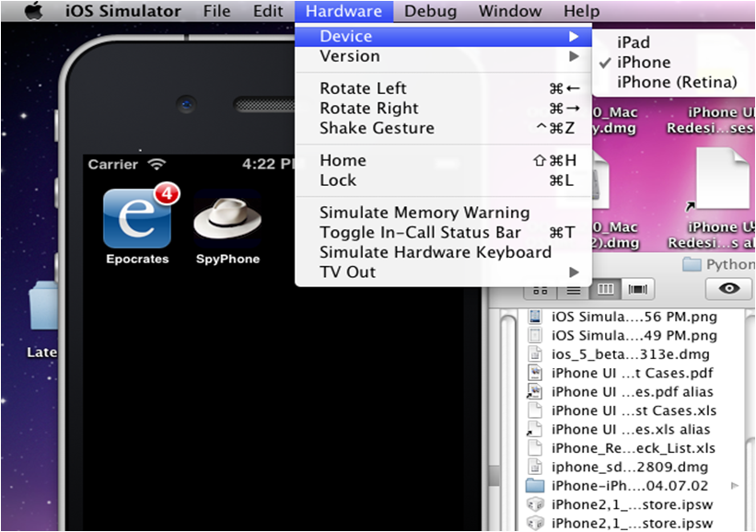The image size is (756, 532).
Task: Click icon of iOS Simula....49 PM.png
Action: coord(535,335)
